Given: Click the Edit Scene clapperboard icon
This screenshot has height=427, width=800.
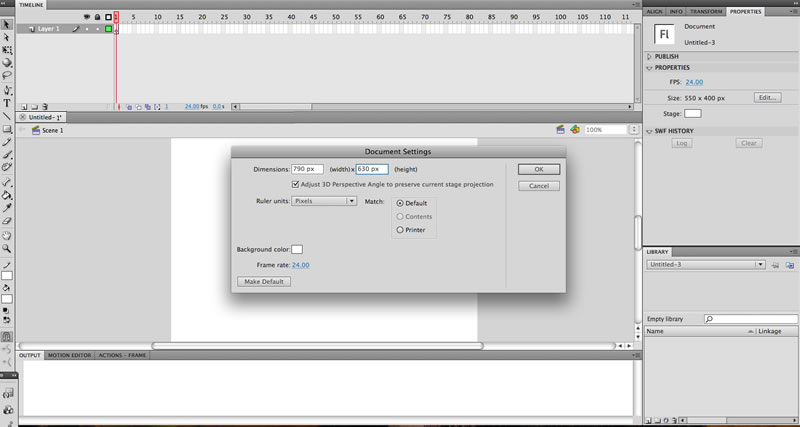Looking at the screenshot, I should coord(561,130).
